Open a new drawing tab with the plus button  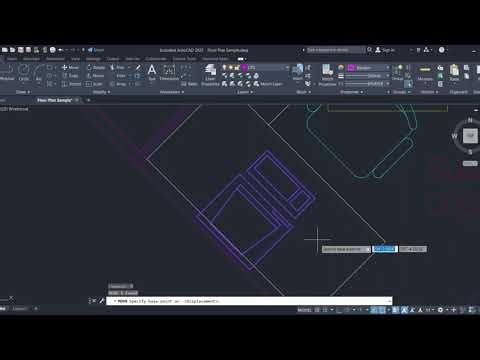pyautogui.click(x=88, y=100)
